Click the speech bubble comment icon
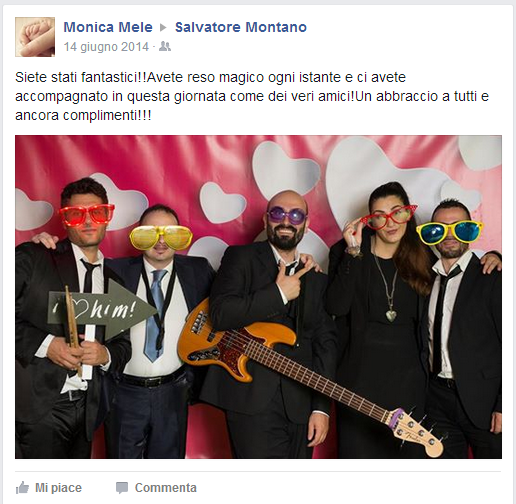This screenshot has height=504, width=516. pos(122,488)
